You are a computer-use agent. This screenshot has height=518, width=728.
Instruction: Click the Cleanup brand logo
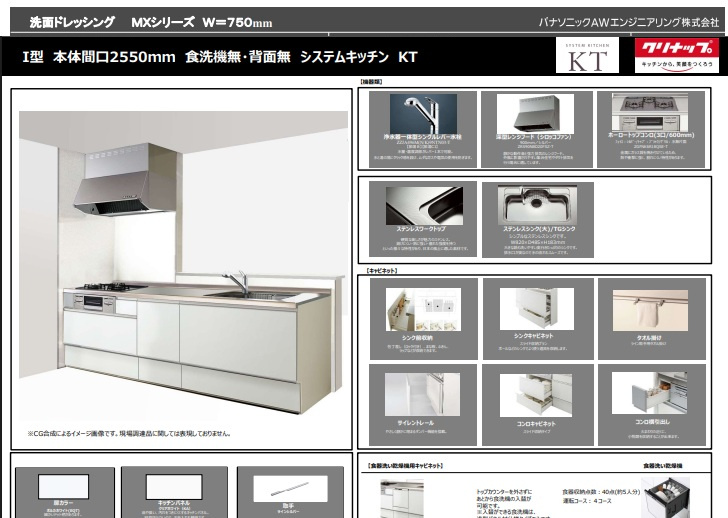(675, 55)
